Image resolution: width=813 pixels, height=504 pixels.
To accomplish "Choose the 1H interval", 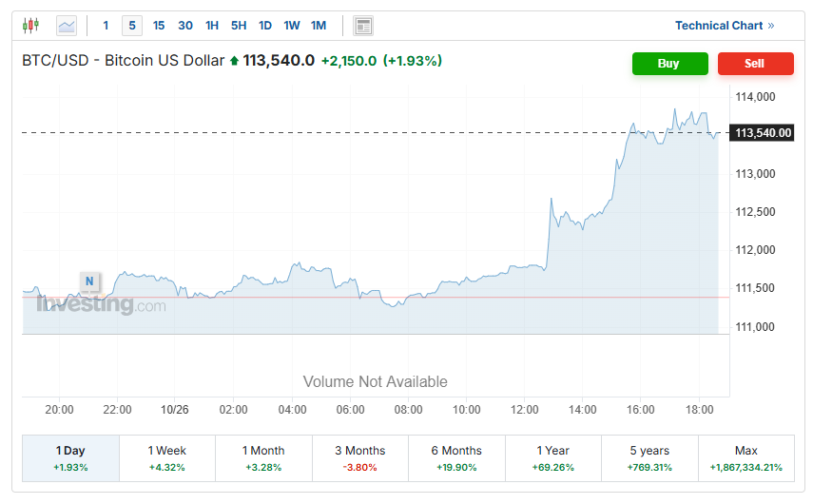I will (x=212, y=26).
